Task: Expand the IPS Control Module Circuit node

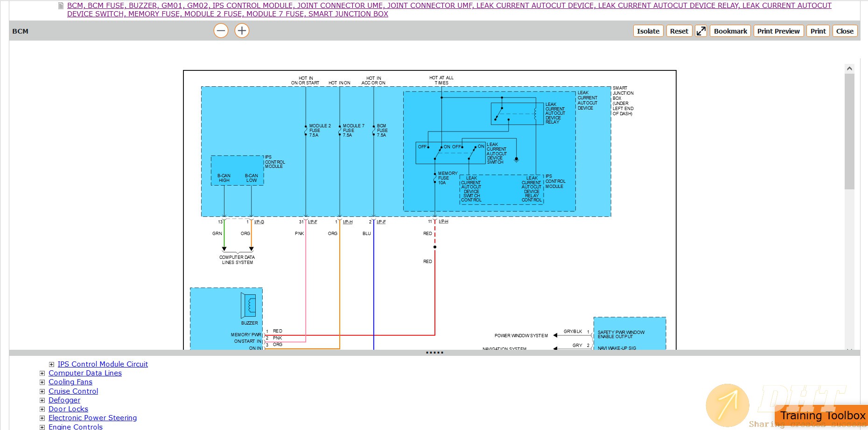Action: pyautogui.click(x=51, y=364)
